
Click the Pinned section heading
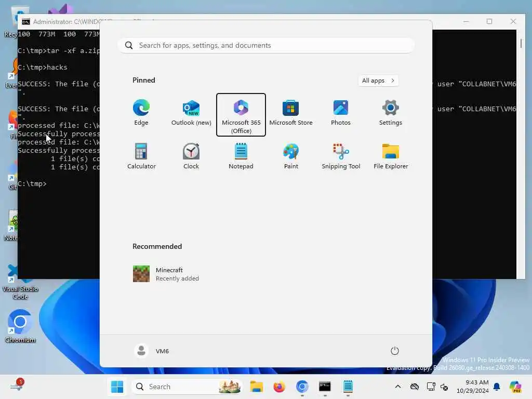coord(143,81)
